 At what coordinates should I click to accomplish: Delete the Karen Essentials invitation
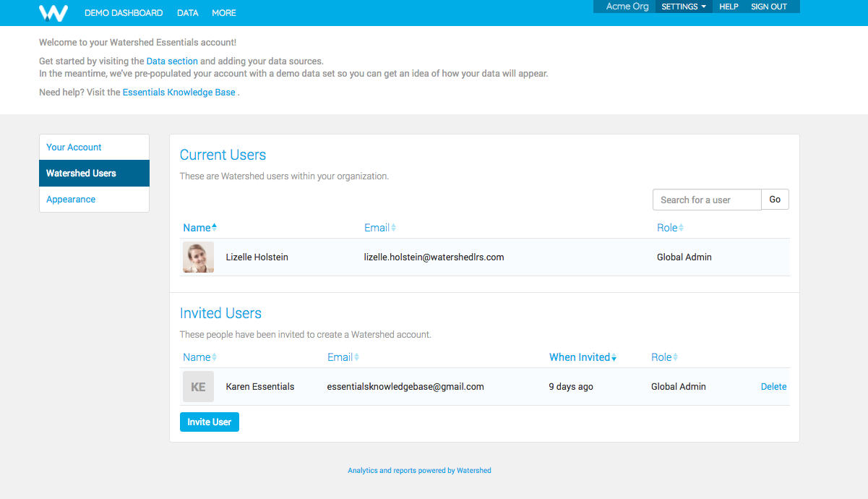pos(773,387)
